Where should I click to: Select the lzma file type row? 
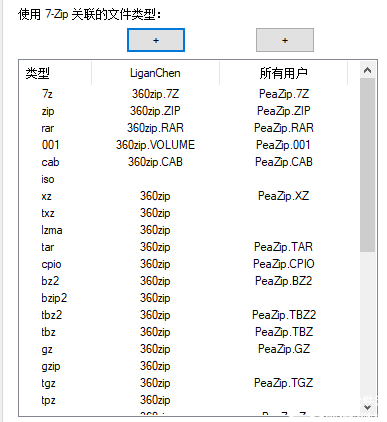189,230
